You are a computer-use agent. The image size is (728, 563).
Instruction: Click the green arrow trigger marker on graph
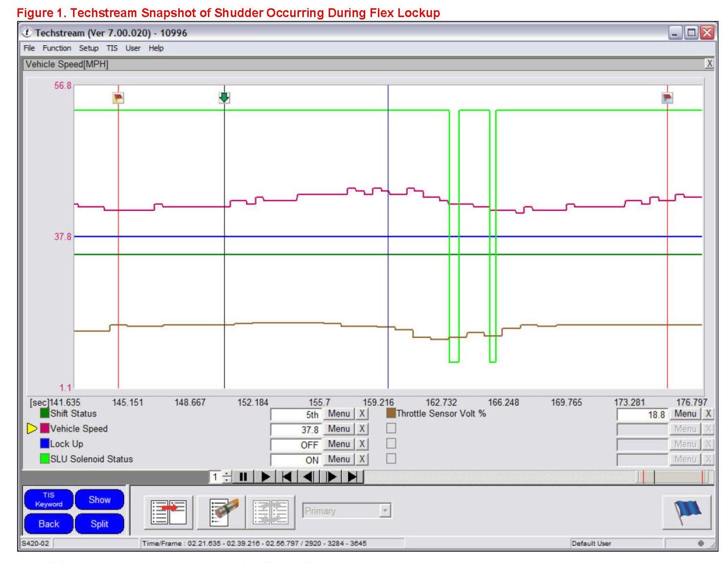(x=224, y=97)
